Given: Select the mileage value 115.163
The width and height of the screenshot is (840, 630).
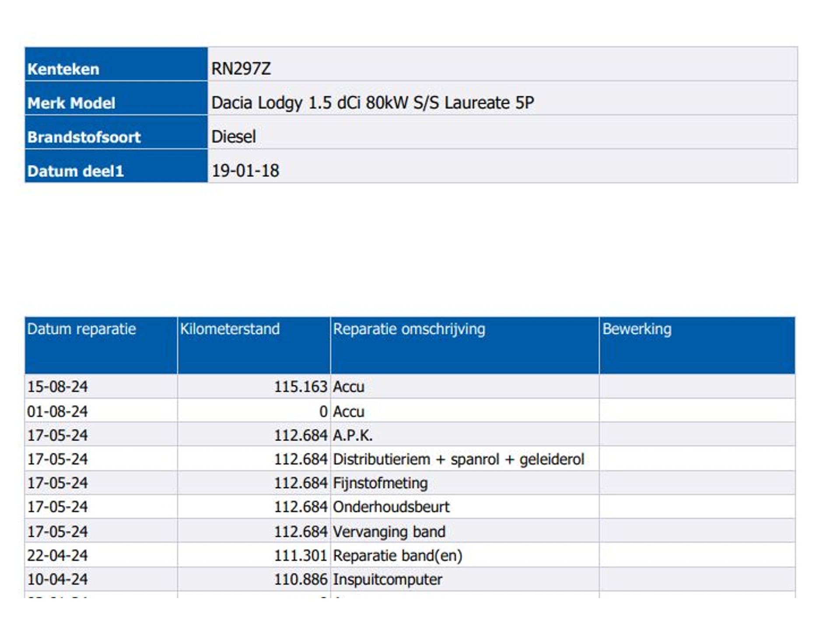Looking at the screenshot, I should point(301,387).
